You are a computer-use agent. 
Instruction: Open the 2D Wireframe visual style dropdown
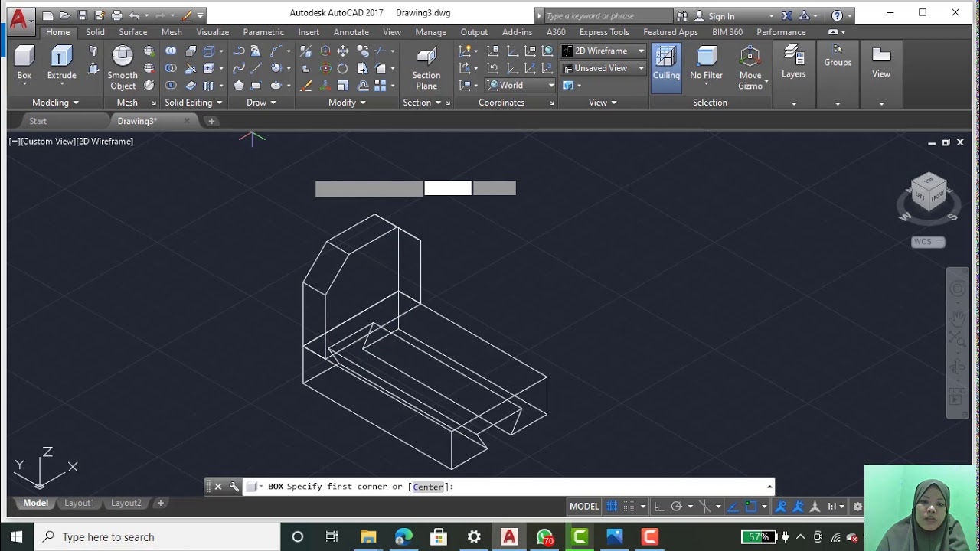pos(603,51)
